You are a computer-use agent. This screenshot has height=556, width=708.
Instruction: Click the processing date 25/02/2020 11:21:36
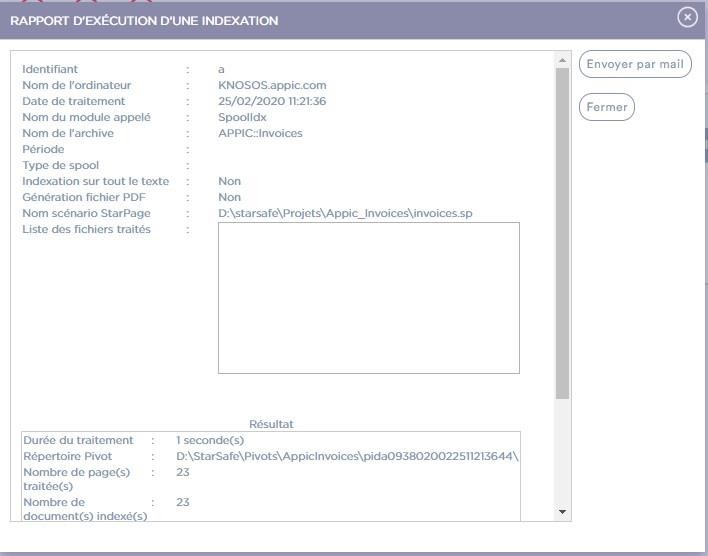tap(272, 101)
